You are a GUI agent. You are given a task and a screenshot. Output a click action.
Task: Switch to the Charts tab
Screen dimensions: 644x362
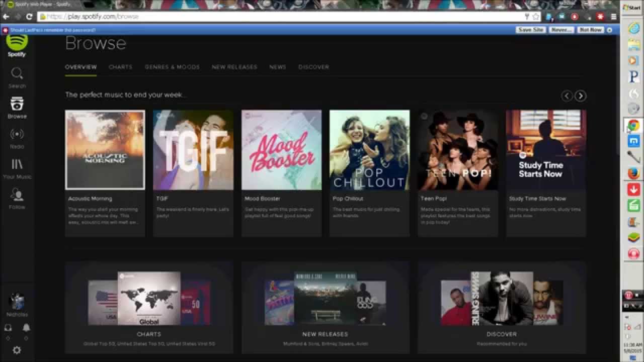[120, 67]
